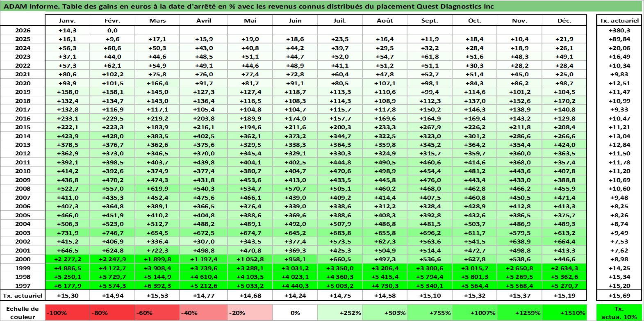Click the 'Sept.' column header
Image resolution: width=644 pixels, height=321 pixels.
click(x=430, y=20)
